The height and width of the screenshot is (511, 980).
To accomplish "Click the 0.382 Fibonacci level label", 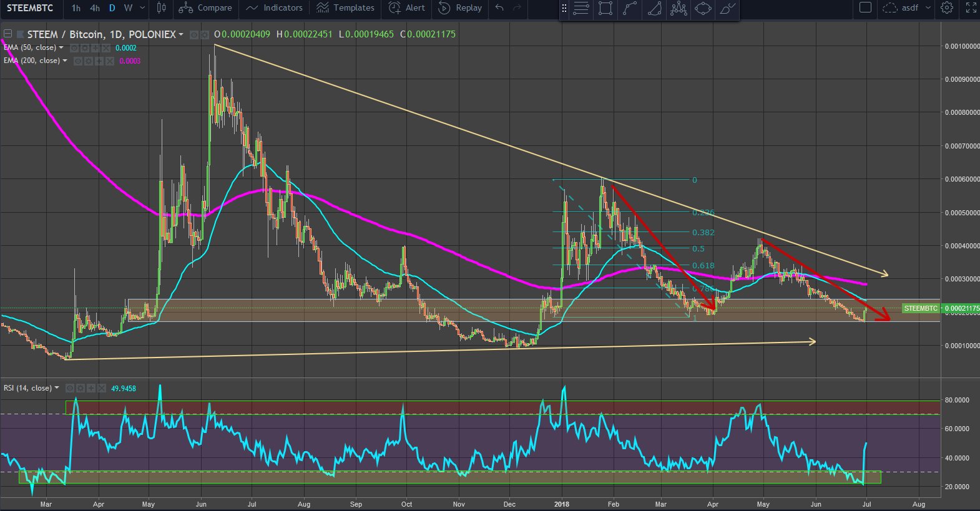I will click(703, 233).
